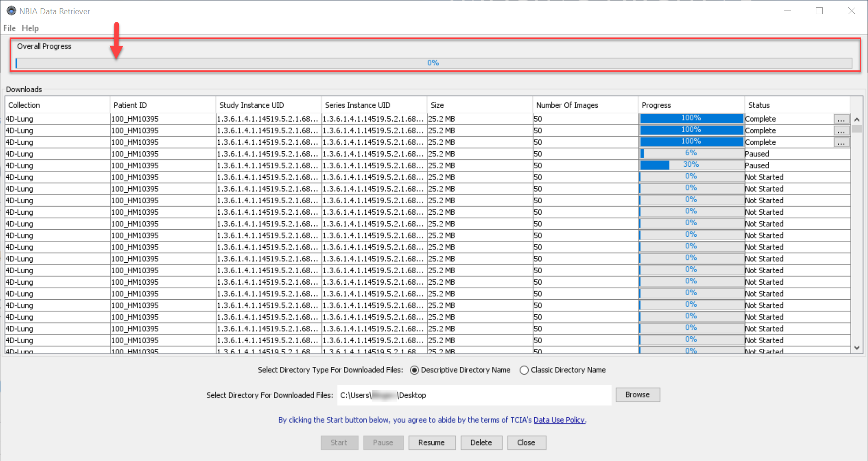Screen dimensions: 868x461
Task: Click the Delete button
Action: tap(481, 443)
